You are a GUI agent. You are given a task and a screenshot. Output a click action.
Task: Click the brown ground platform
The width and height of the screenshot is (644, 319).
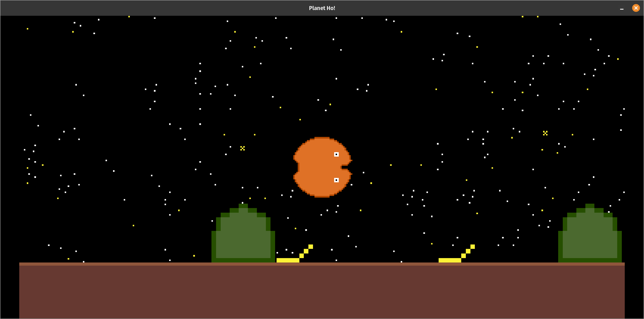(322, 291)
